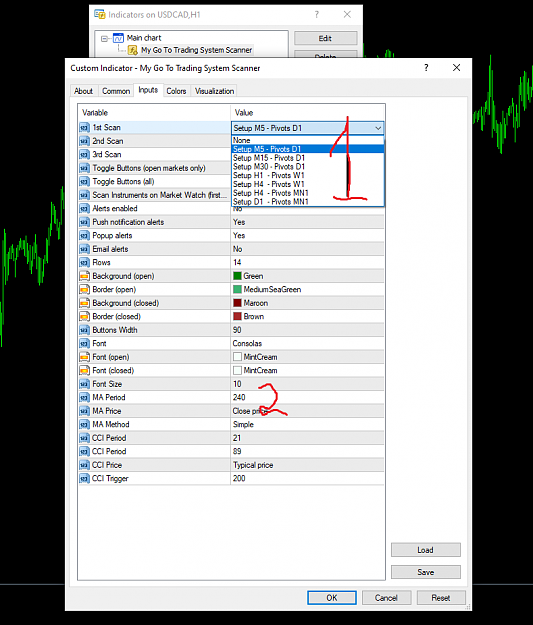This screenshot has width=533, height=625.
Task: Click the Alerts enabled row icon
Action: pos(84,208)
